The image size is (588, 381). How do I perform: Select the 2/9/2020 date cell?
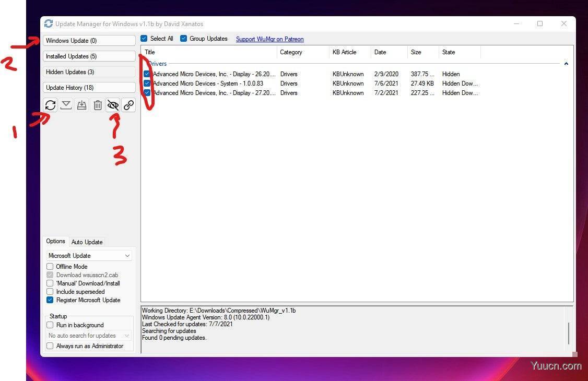pyautogui.click(x=386, y=74)
